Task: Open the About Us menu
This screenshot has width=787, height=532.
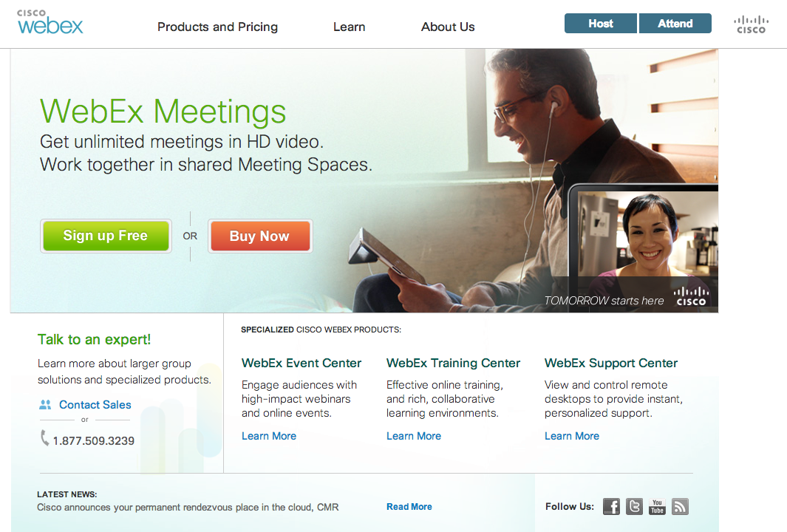Action: coord(448,27)
